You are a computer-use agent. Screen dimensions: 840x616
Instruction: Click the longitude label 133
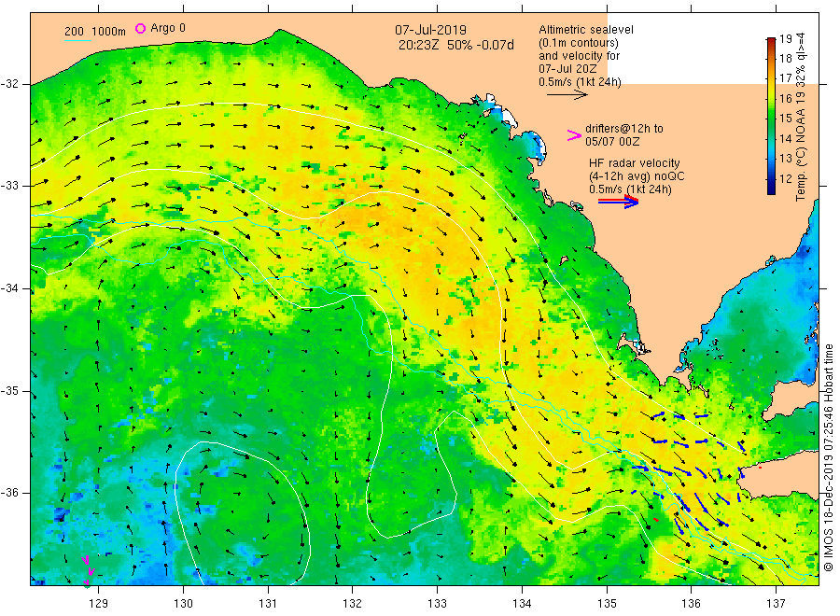[x=437, y=604]
